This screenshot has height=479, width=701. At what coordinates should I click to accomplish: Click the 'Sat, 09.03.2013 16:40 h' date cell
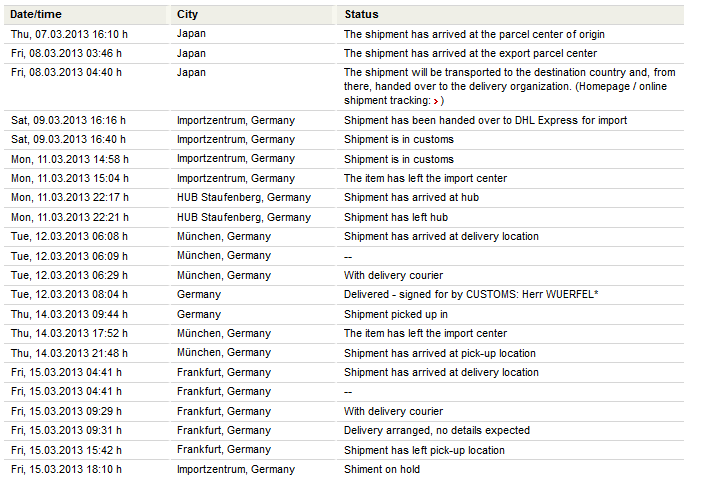pyautogui.click(x=69, y=139)
